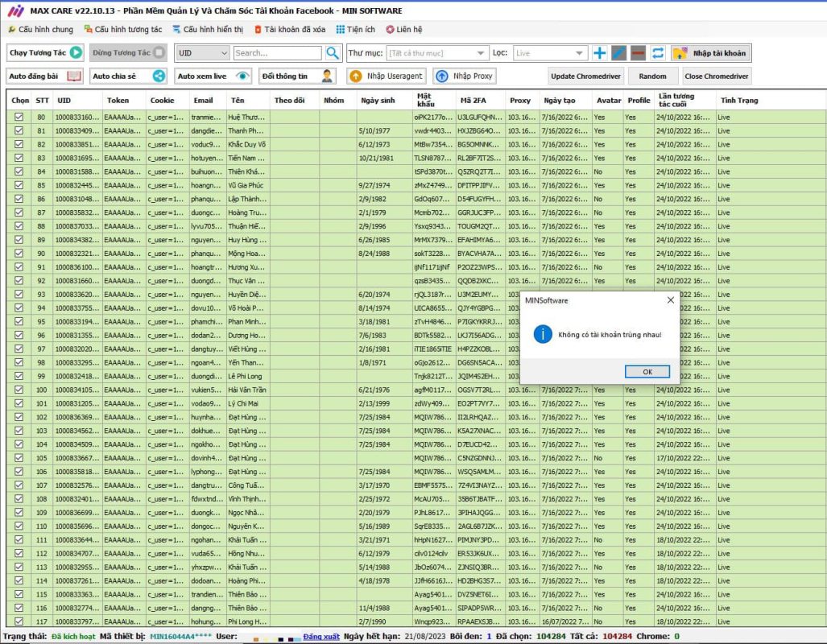Open the Tiện ích menu
The image size is (827, 644).
pos(356,30)
